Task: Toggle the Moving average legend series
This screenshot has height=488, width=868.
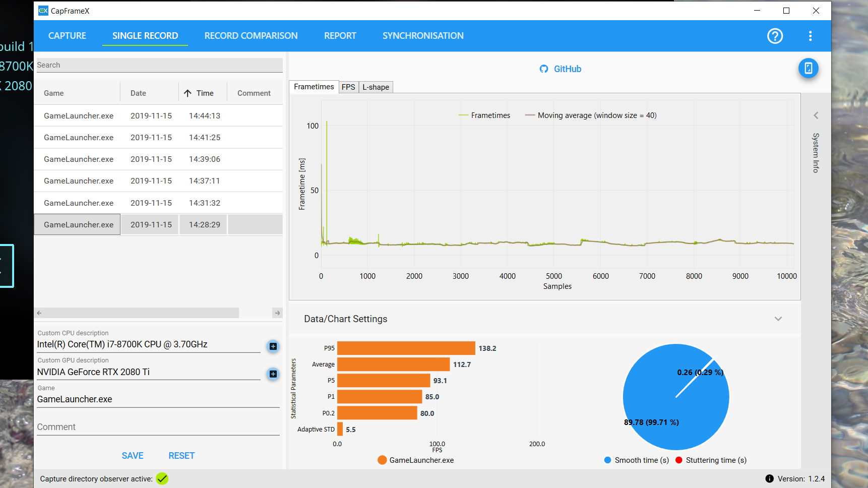Action: click(591, 115)
